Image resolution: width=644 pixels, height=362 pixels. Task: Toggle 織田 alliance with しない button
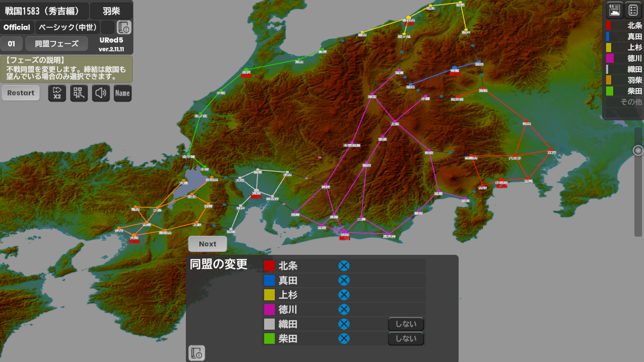pyautogui.click(x=406, y=324)
